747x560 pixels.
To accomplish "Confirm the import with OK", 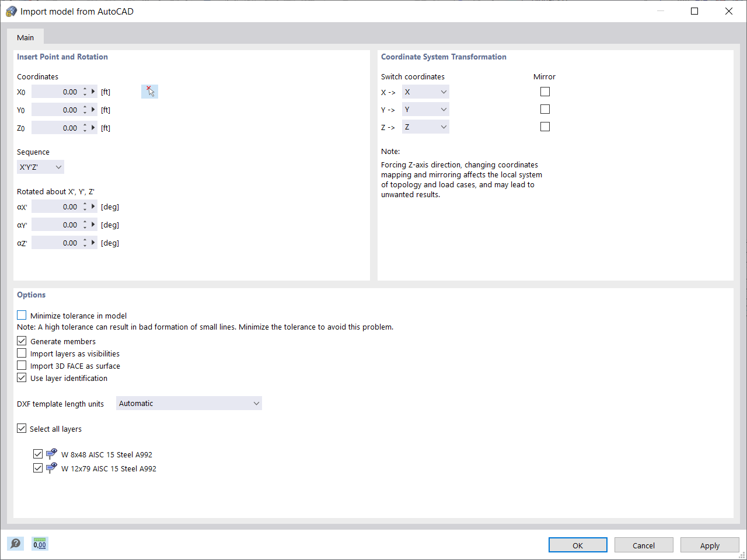I will click(x=578, y=545).
